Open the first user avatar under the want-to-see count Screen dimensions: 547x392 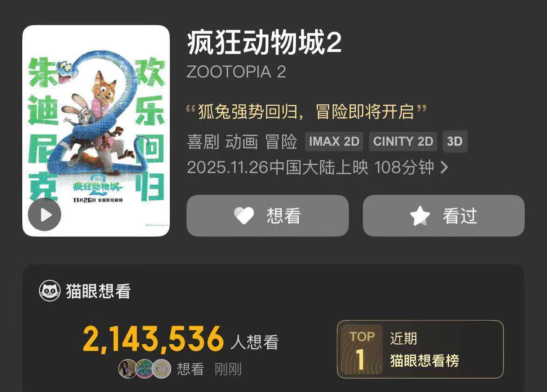tap(127, 369)
